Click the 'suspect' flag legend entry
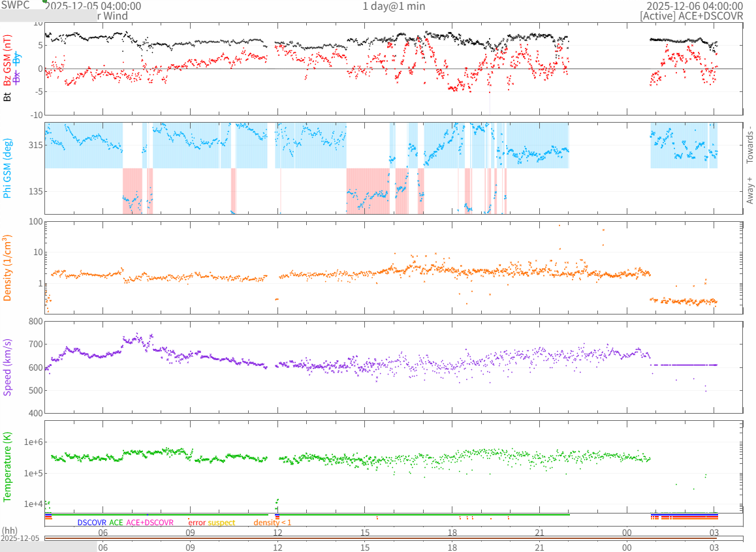 tap(222, 523)
